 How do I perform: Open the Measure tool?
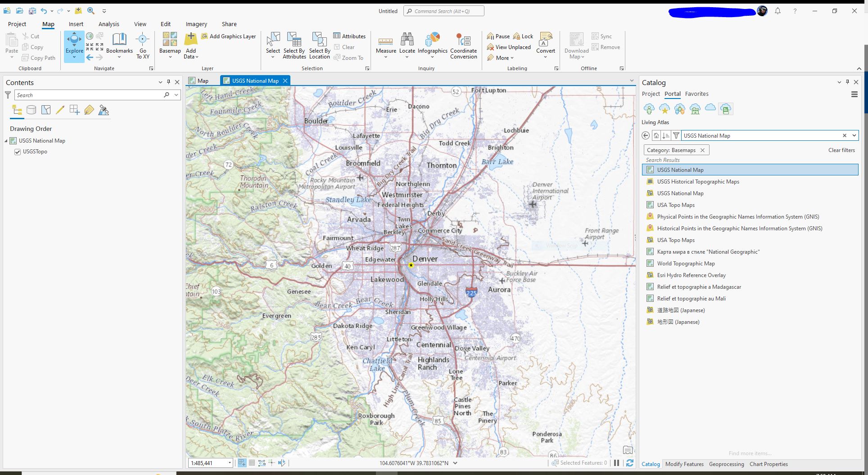(386, 45)
